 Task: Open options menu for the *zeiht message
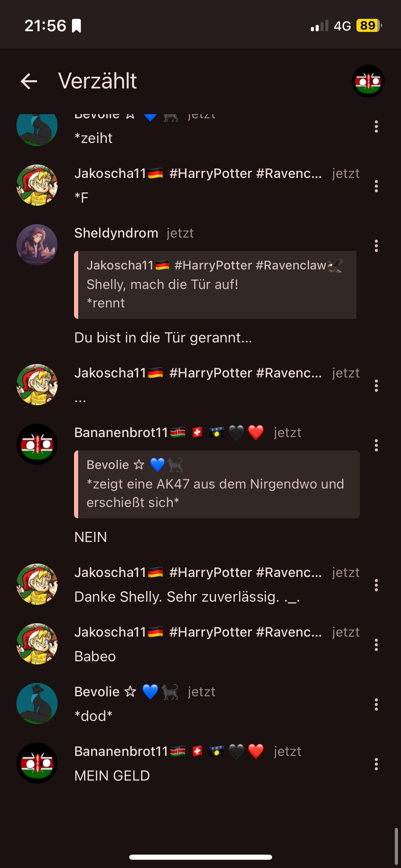click(376, 126)
